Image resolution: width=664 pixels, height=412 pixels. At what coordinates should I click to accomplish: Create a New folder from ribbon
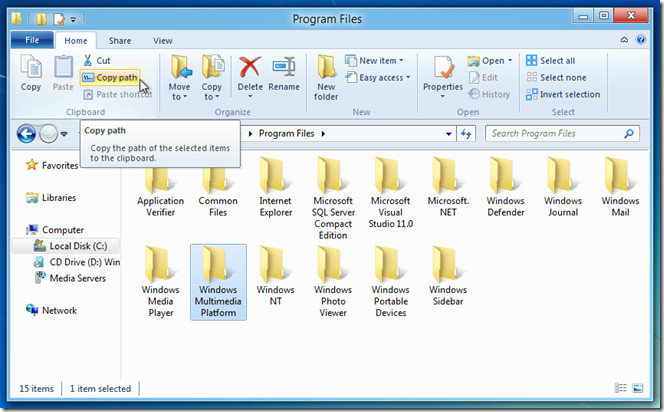click(x=327, y=77)
